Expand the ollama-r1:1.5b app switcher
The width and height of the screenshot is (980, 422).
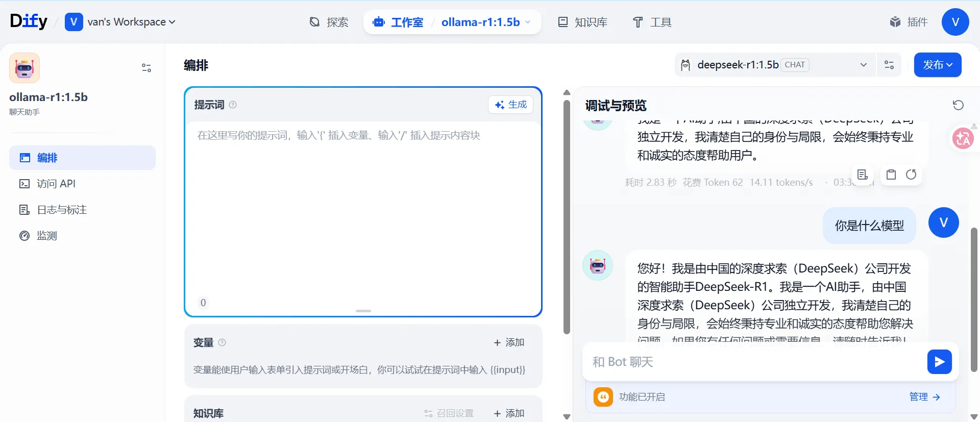click(486, 22)
